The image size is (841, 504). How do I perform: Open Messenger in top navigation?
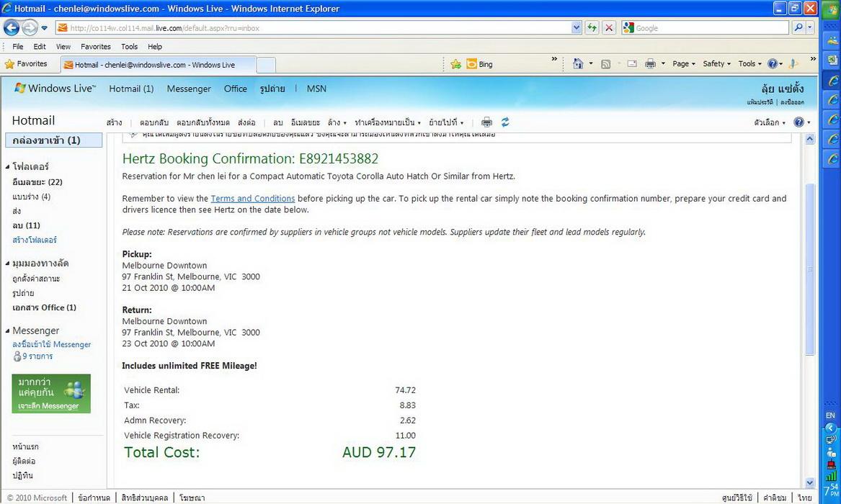(x=189, y=89)
